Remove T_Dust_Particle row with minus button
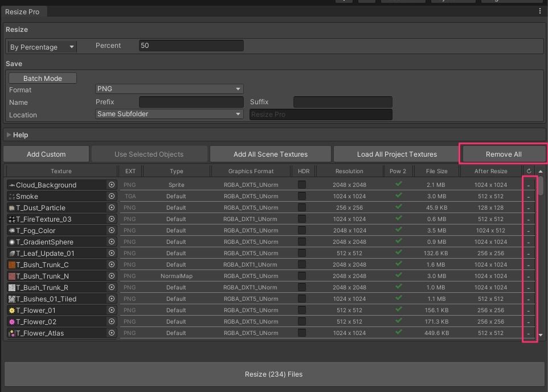The width and height of the screenshot is (548, 392). 529,208
